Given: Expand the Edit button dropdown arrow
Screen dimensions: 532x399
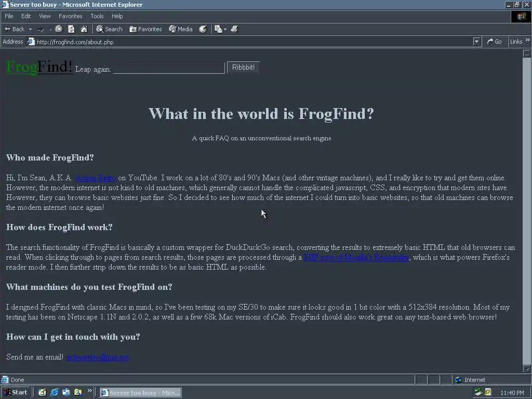Looking at the screenshot, I should (x=225, y=30).
